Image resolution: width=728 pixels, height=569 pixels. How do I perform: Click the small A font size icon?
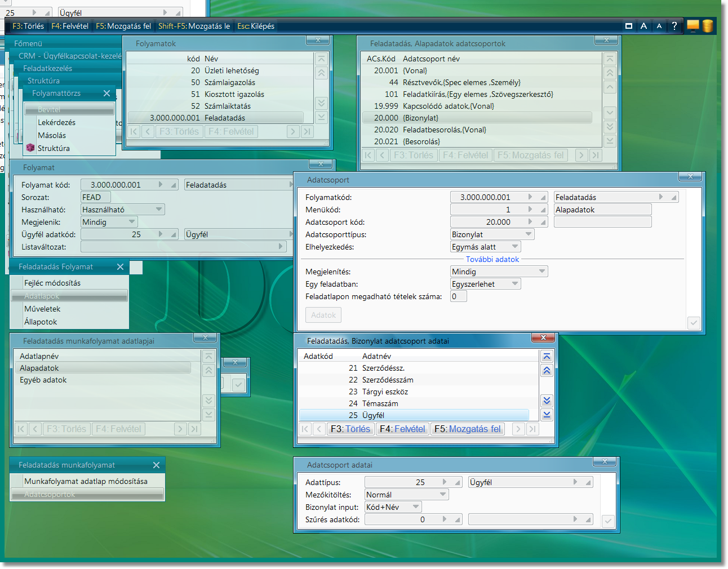[x=659, y=26]
